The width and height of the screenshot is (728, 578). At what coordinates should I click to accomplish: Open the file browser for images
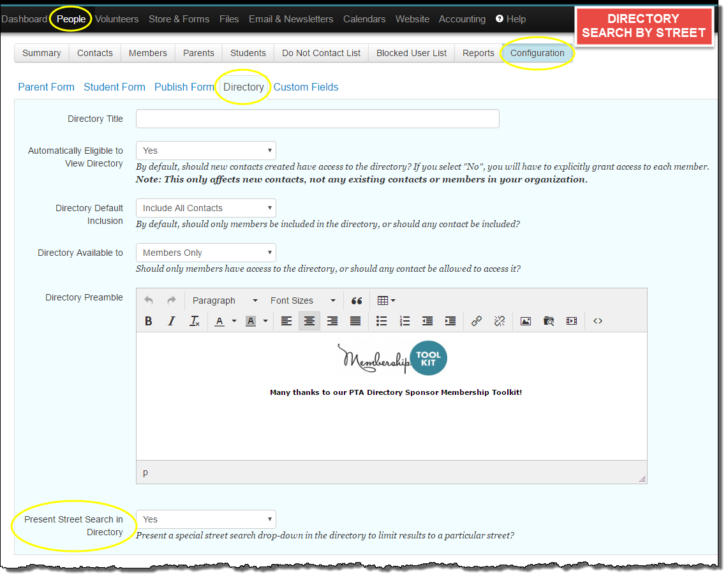[549, 321]
